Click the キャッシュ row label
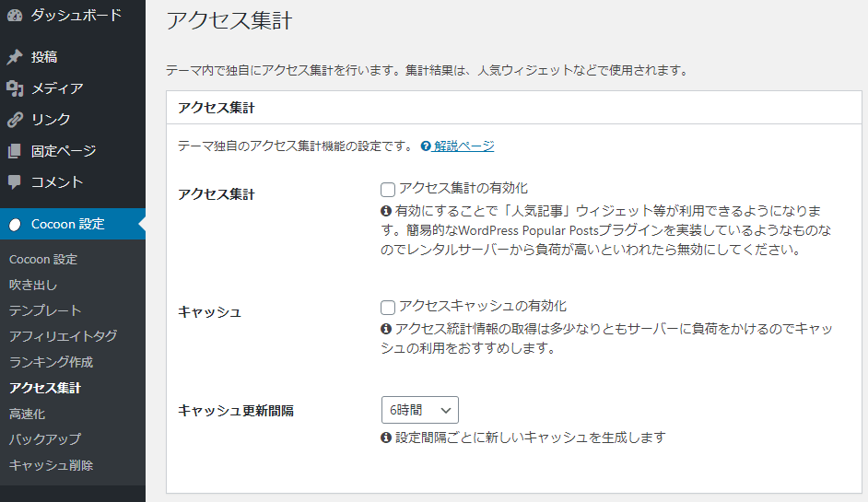This screenshot has height=502, width=868. [x=210, y=312]
